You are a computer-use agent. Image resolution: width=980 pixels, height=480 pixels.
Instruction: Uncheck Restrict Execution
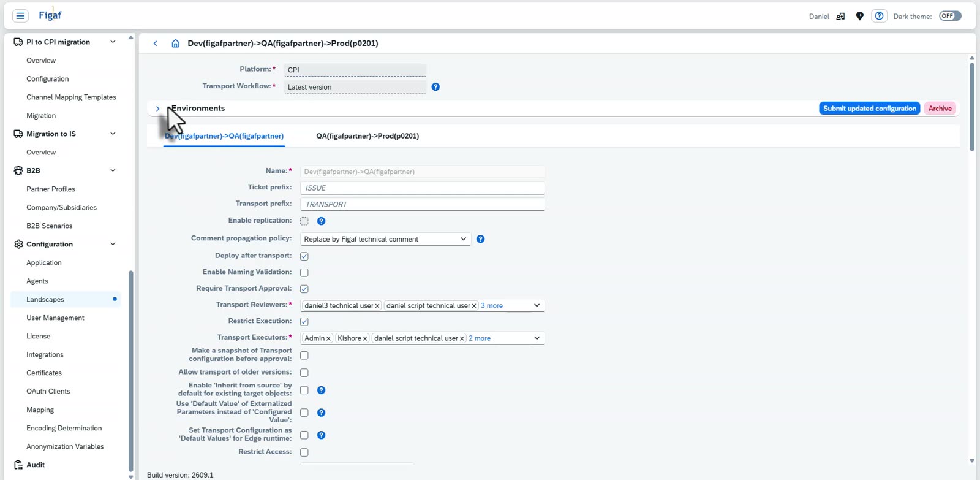coord(304,322)
